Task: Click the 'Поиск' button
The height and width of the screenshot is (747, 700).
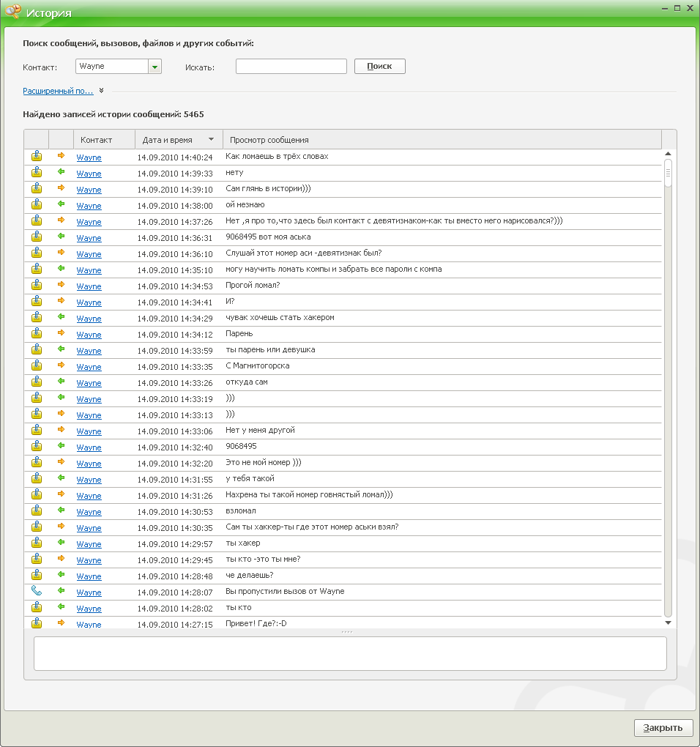Action: pyautogui.click(x=379, y=66)
